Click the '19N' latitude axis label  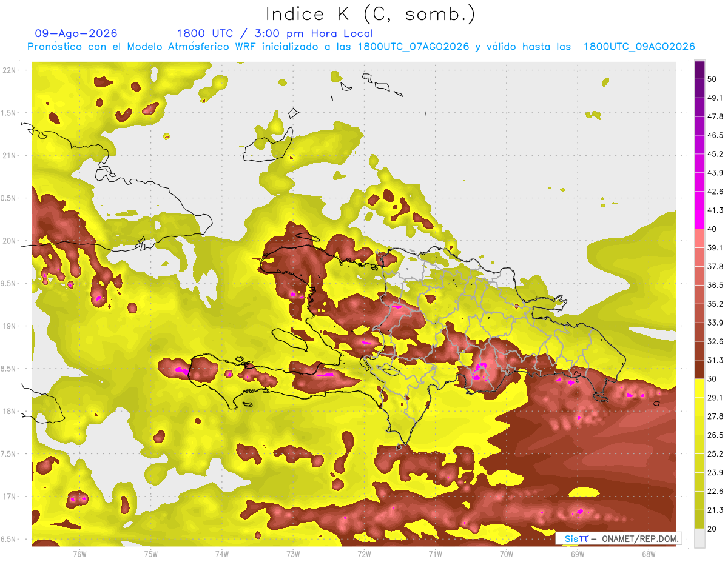10,326
